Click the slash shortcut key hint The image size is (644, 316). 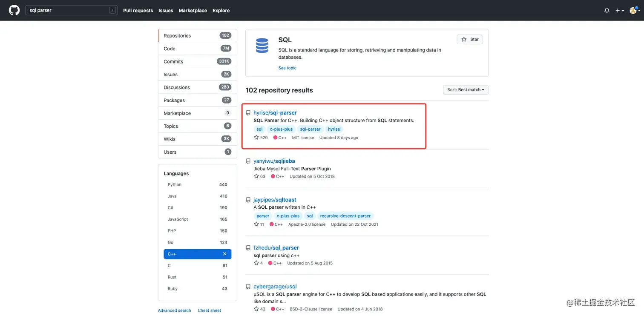pos(112,10)
